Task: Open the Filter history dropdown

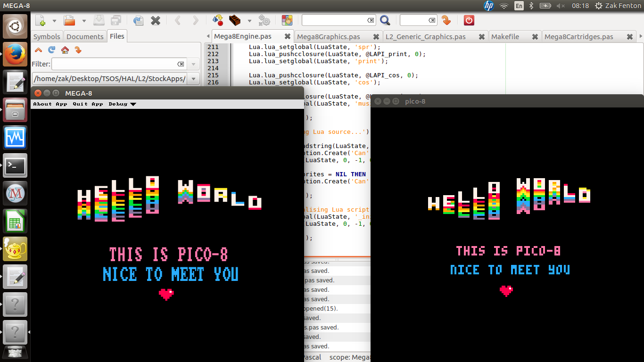Action: (x=193, y=64)
